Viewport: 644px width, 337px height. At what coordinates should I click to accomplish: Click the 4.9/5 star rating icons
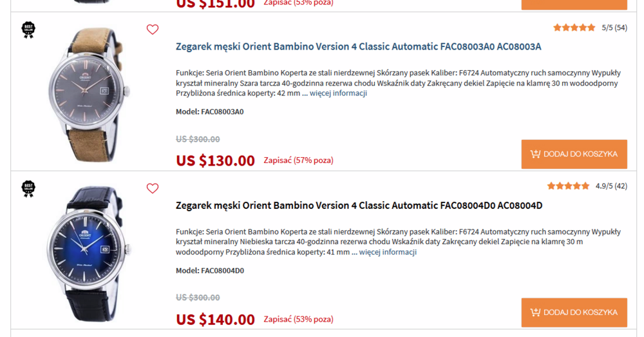point(568,186)
